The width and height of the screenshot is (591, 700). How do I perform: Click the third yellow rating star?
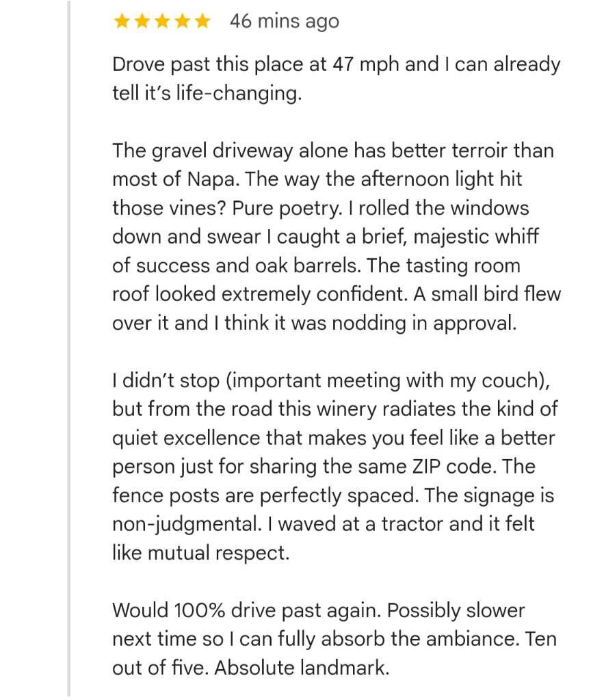coord(162,21)
